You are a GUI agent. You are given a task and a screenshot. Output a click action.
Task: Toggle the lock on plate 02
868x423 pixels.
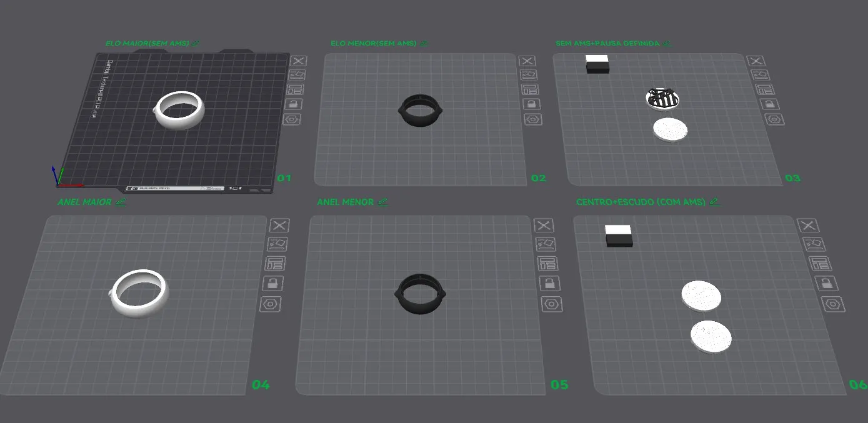532,104
